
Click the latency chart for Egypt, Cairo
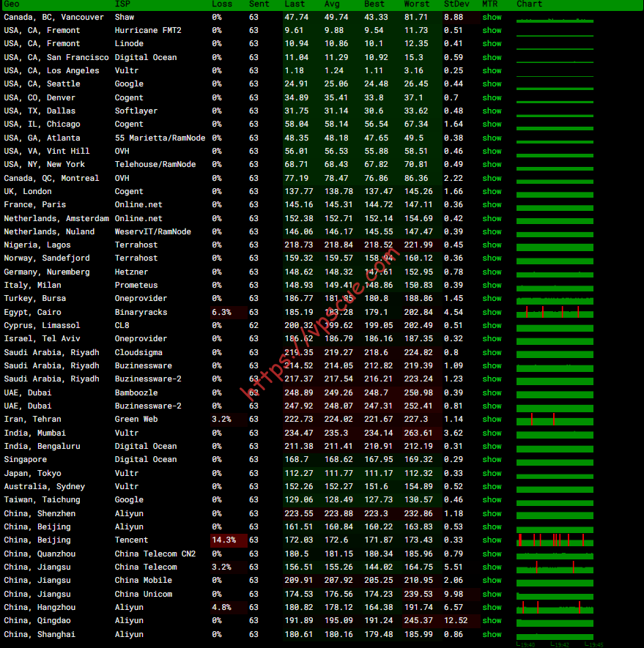(x=555, y=313)
